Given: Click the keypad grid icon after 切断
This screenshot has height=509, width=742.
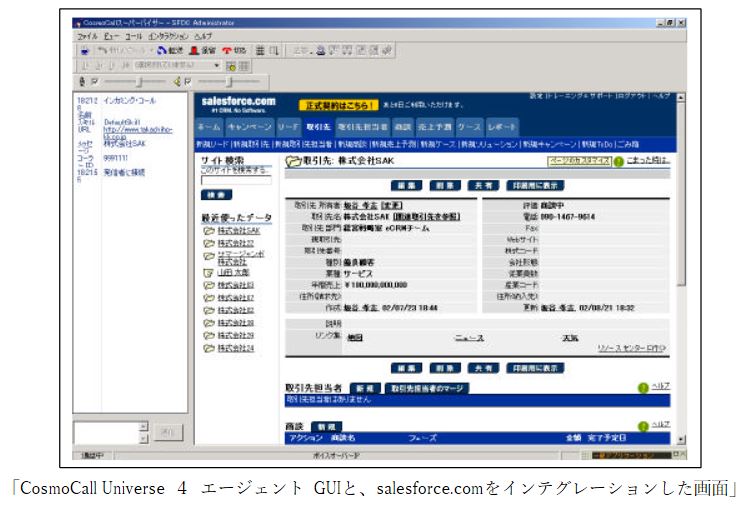Looking at the screenshot, I should pos(260,51).
